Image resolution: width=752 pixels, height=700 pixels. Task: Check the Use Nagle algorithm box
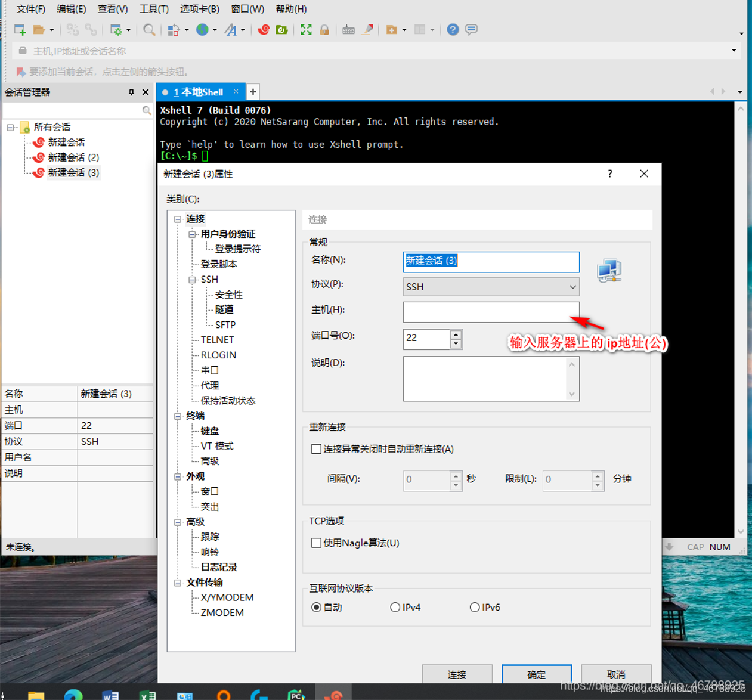click(x=317, y=543)
